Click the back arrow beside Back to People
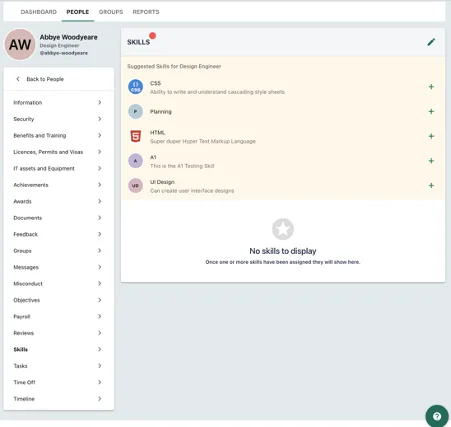The height and width of the screenshot is (427, 451). (x=18, y=79)
